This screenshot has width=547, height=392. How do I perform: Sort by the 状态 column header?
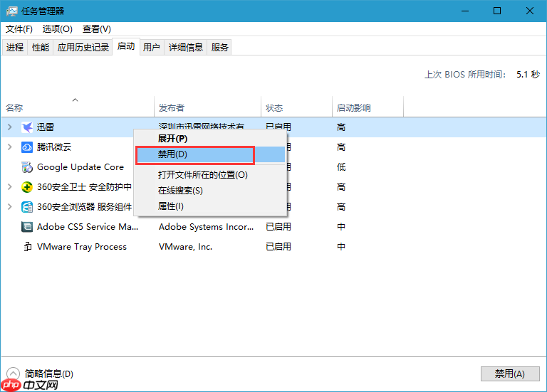click(x=296, y=107)
